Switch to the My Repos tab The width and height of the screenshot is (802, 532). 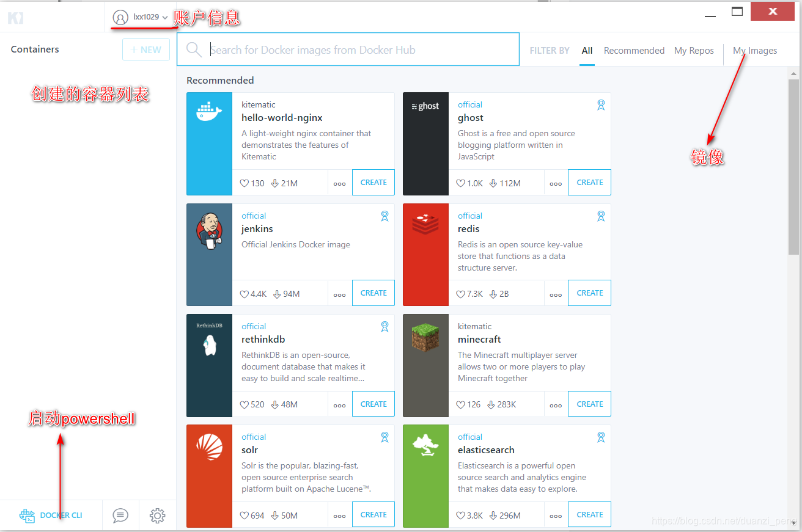click(x=694, y=51)
